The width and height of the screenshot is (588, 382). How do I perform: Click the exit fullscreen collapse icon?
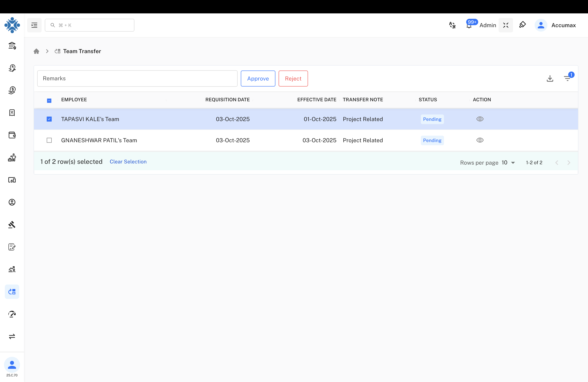505,25
